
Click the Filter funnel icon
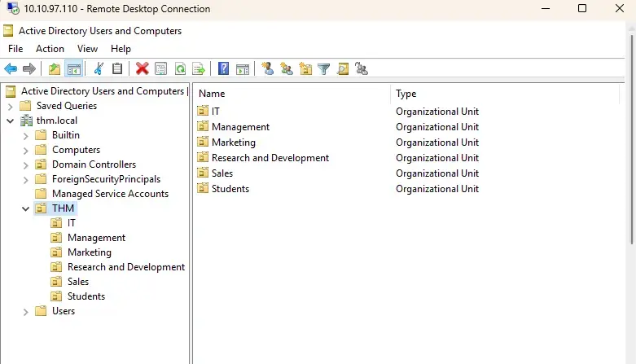(x=323, y=69)
